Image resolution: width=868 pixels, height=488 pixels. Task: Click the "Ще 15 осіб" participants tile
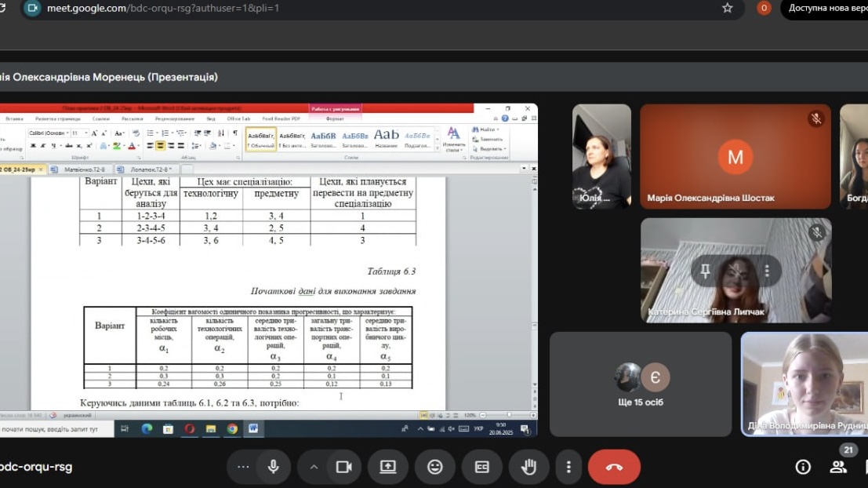[640, 384]
